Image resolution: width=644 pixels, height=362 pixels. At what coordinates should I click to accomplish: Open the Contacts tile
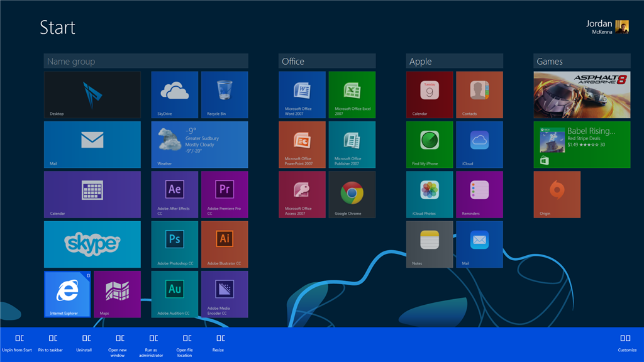click(x=480, y=95)
